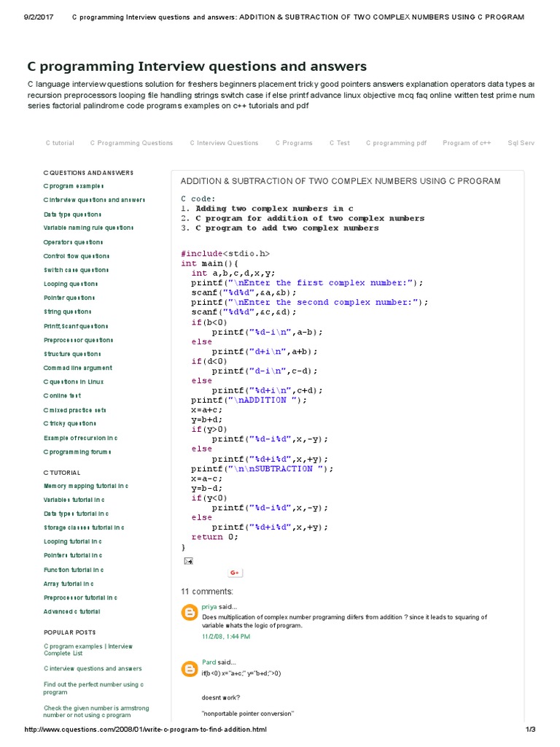Open the C Programs tab
The width and height of the screenshot is (560, 747).
click(294, 143)
